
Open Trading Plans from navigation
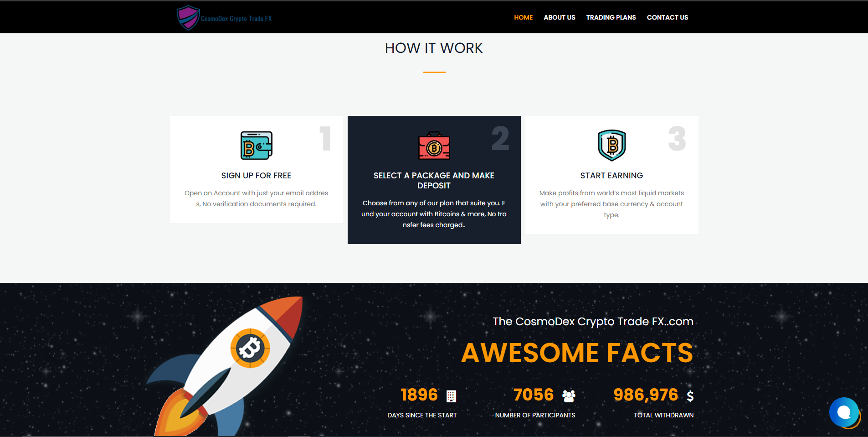[611, 17]
